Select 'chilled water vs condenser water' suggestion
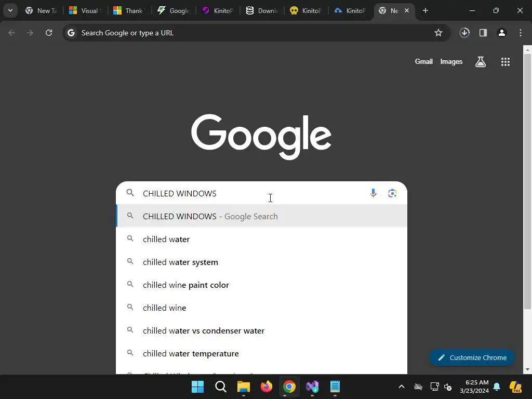This screenshot has height=399, width=532. click(x=262, y=330)
